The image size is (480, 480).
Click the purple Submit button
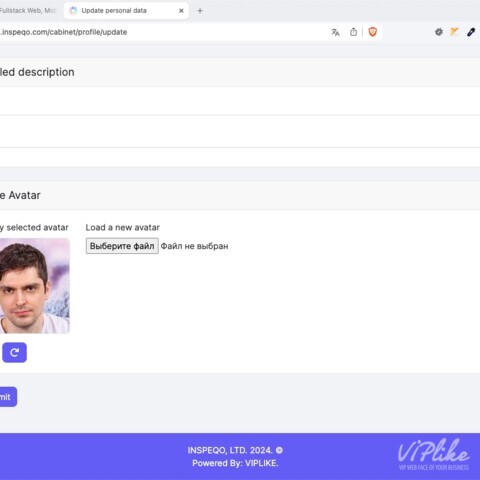pyautogui.click(x=7, y=397)
